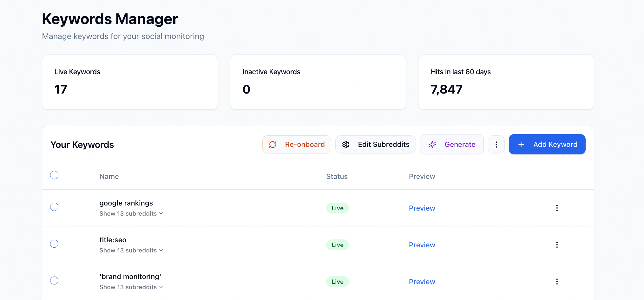
Task: Click the Name column header
Action: 109,176
